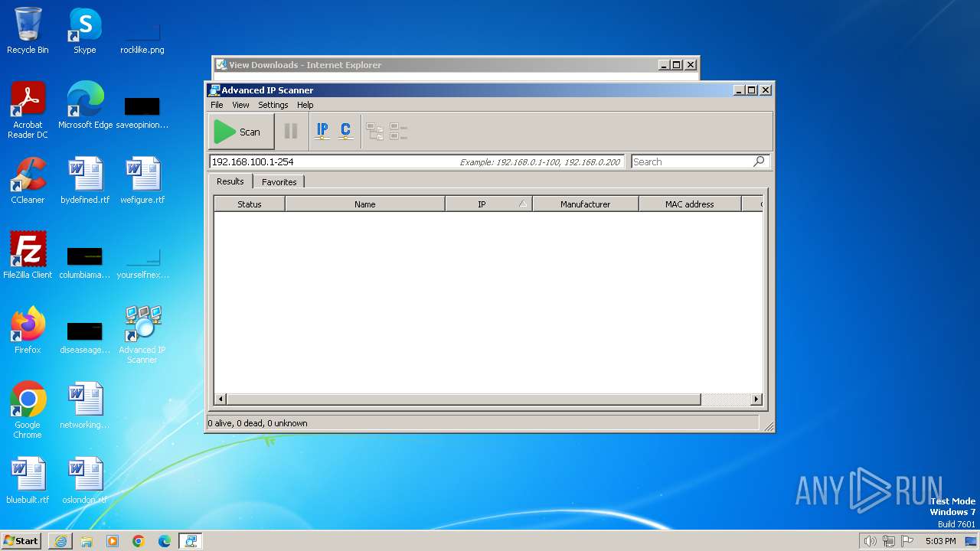980x551 pixels.
Task: Close the View Downloads Internet Explorer window
Action: pos(691,65)
